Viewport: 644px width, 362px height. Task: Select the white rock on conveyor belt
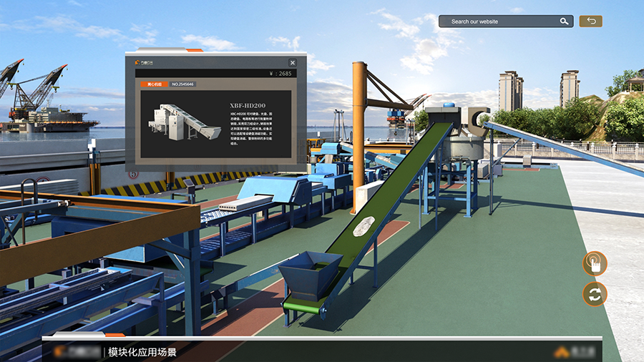tap(364, 227)
